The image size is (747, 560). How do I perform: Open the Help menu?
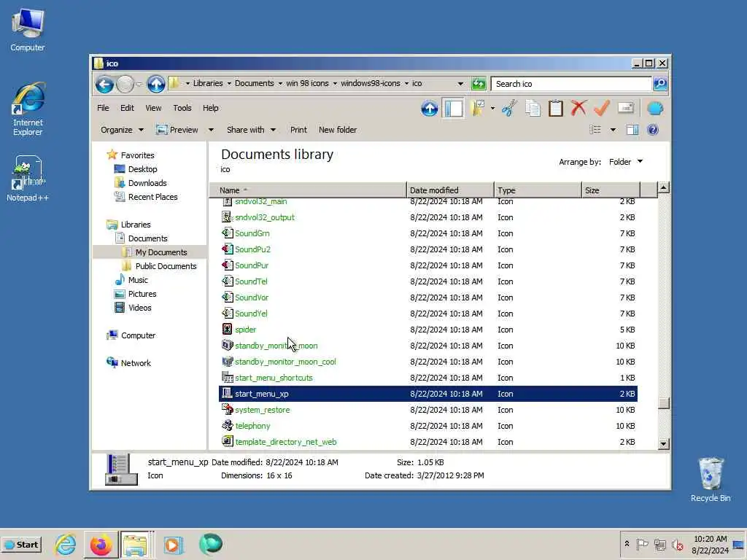[211, 108]
